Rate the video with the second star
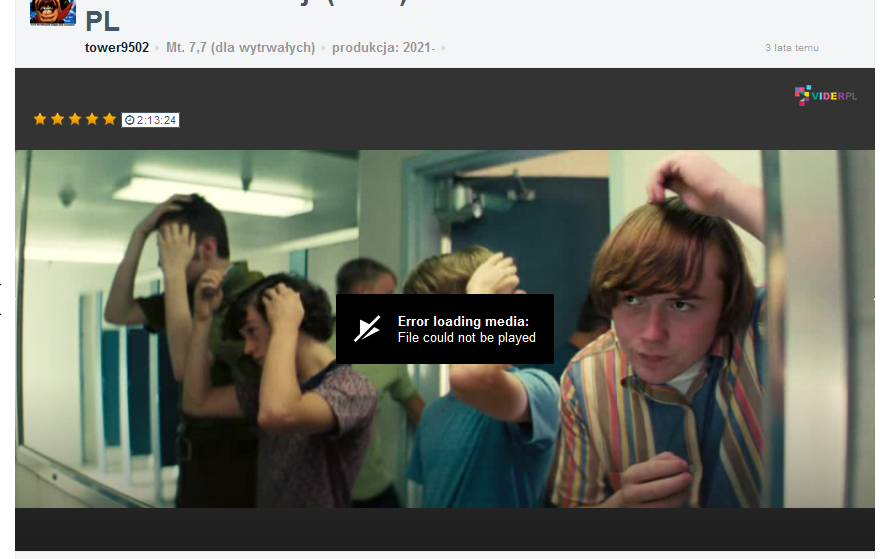 57,119
